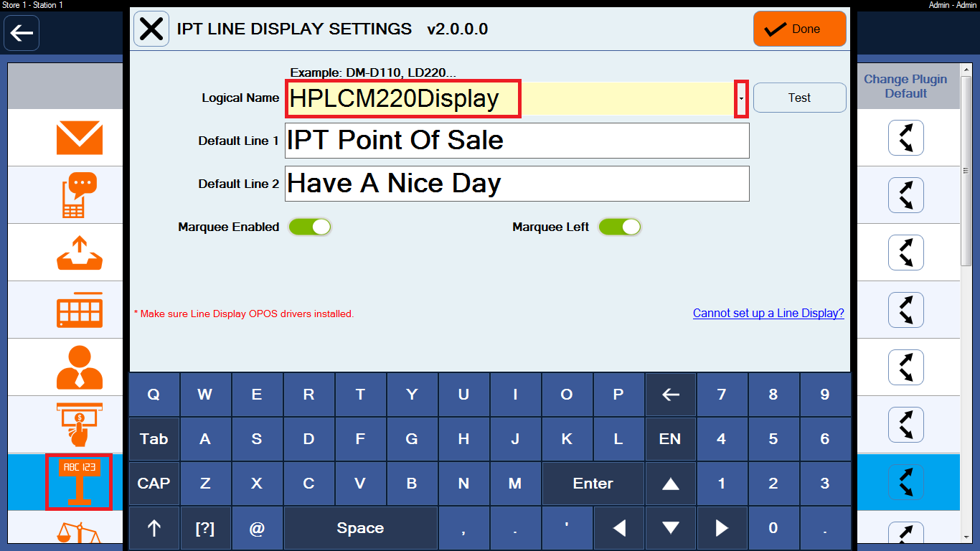Tap the right triangle arrow key
The width and height of the screenshot is (980, 551).
coord(722,528)
